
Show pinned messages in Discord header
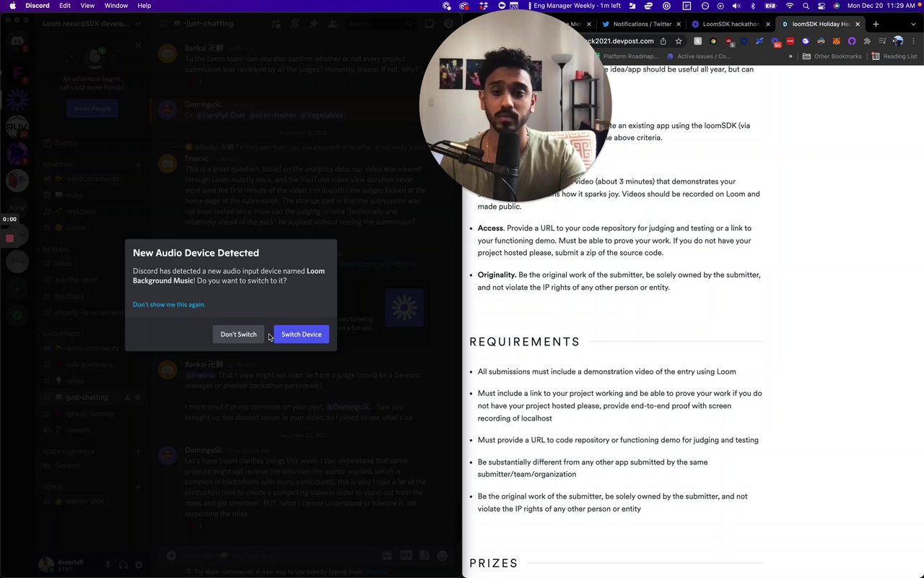313,24
